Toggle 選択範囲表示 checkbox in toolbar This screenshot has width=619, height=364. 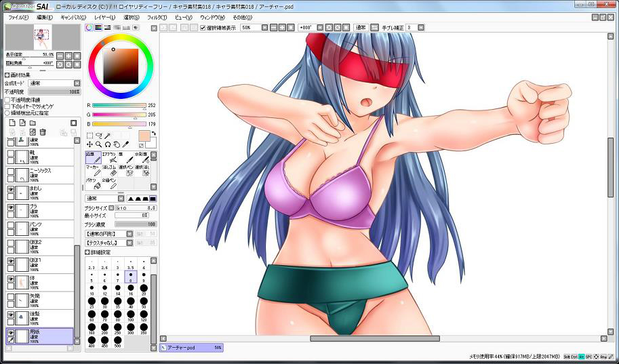203,28
